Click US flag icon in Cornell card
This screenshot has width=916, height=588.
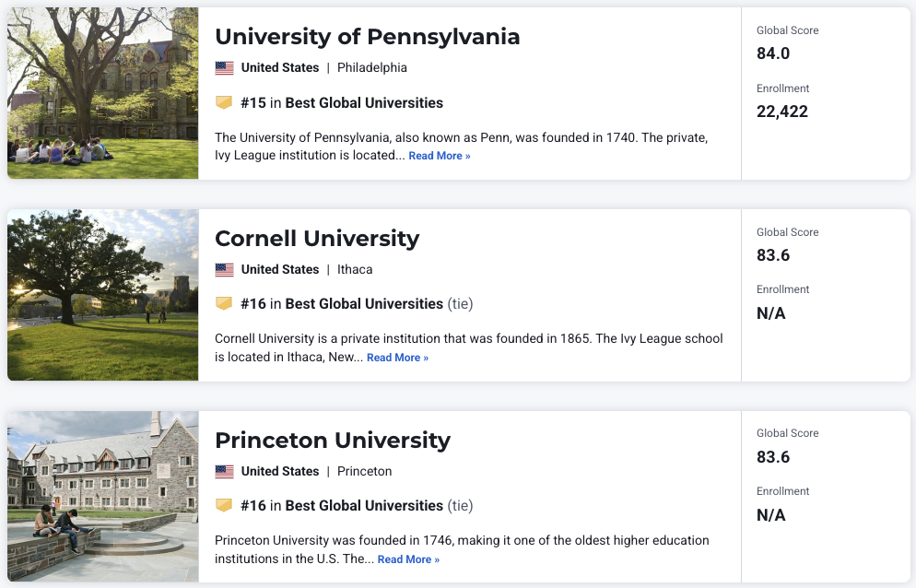coord(224,270)
